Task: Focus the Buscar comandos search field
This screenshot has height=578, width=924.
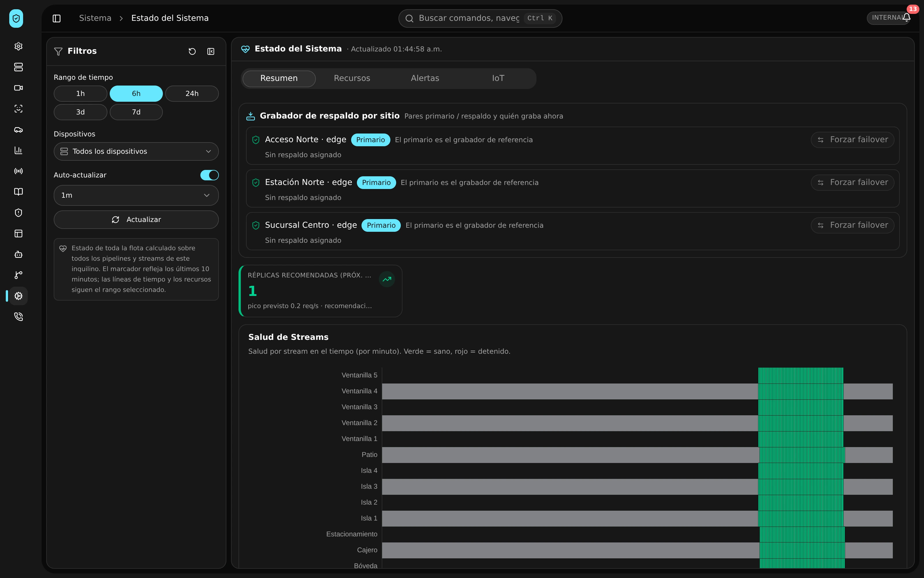Action: (480, 18)
